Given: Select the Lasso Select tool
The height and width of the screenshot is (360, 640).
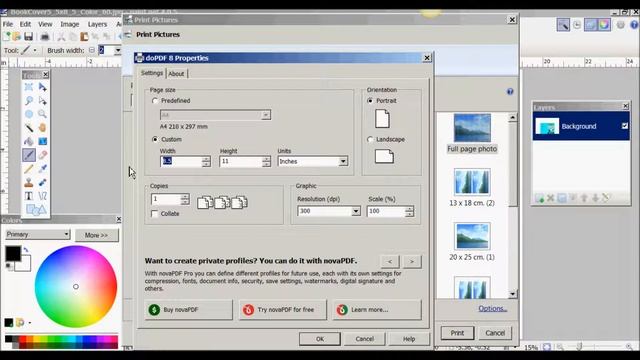Looking at the screenshot, I should 29,100.
